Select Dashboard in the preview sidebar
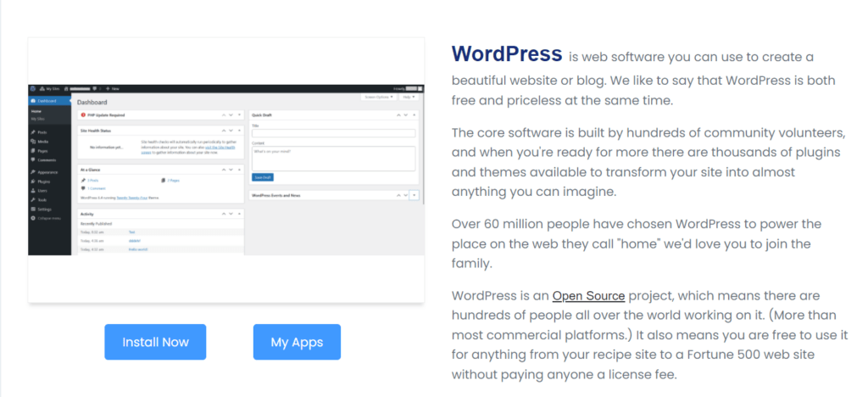This screenshot has height=397, width=868. click(50, 101)
